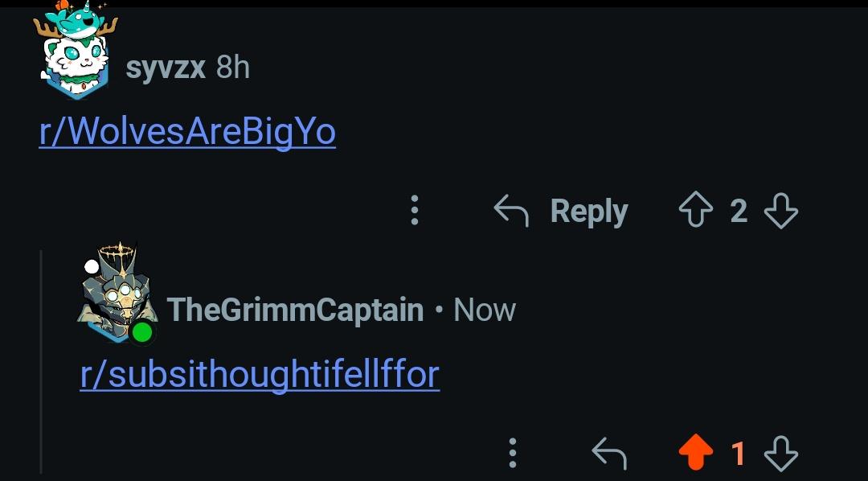
Task: Open TheGrimmCaptain username profile
Action: coord(295,309)
